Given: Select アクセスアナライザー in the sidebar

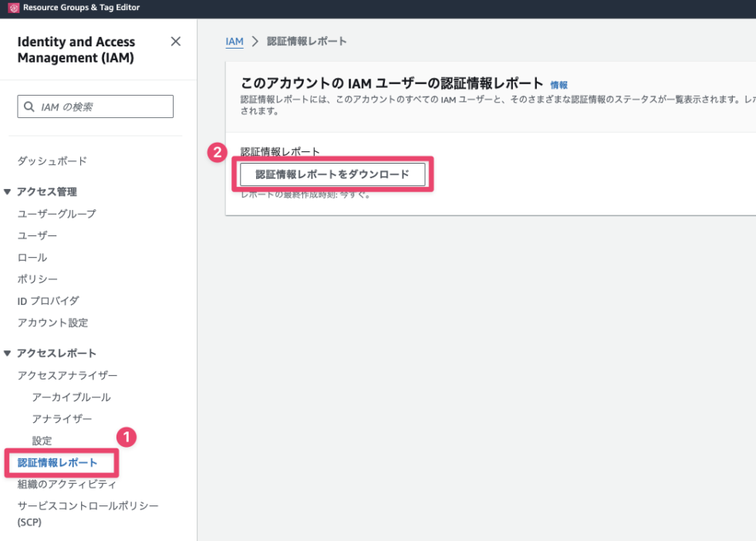Looking at the screenshot, I should pyautogui.click(x=68, y=374).
